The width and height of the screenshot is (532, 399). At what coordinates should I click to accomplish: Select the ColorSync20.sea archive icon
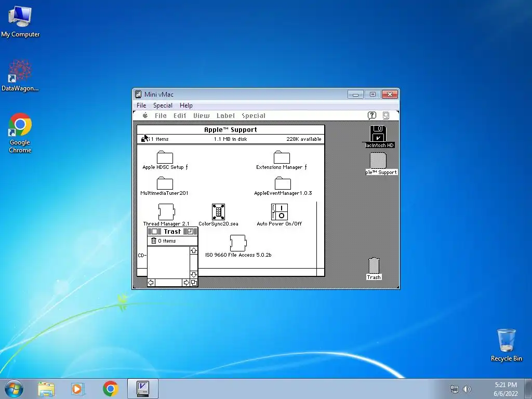click(x=218, y=212)
